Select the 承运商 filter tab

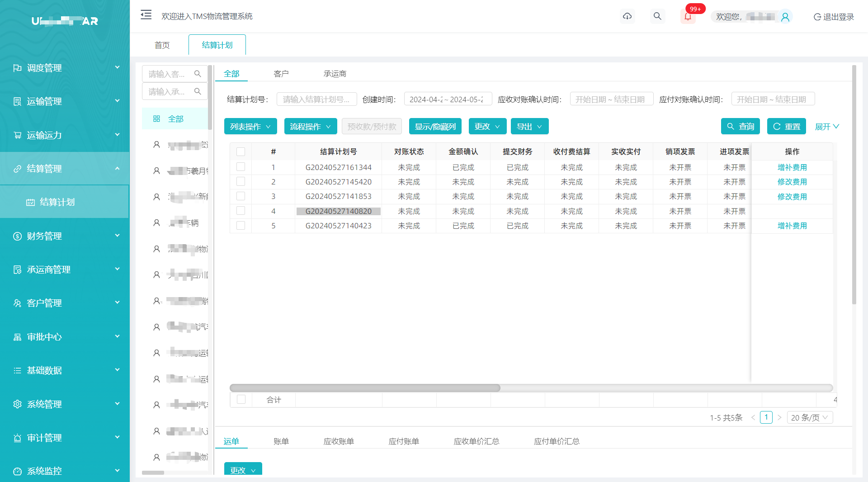pyautogui.click(x=335, y=74)
